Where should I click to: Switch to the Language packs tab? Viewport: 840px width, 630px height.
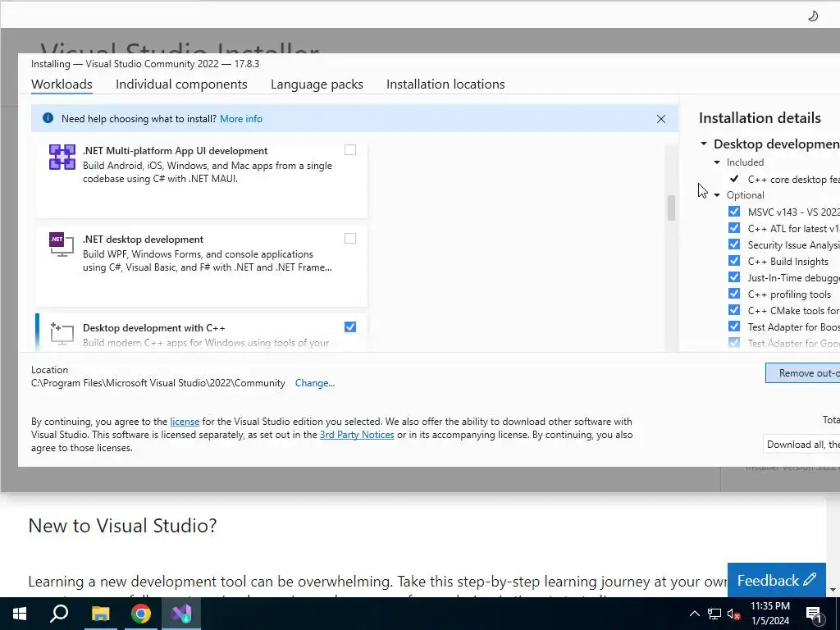point(317,84)
